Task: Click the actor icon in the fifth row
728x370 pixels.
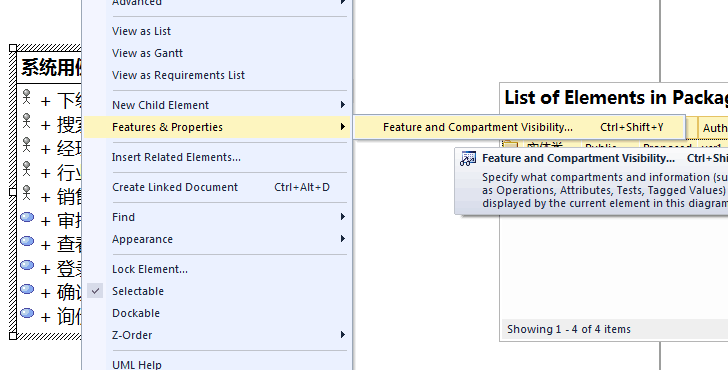Action: [26, 193]
